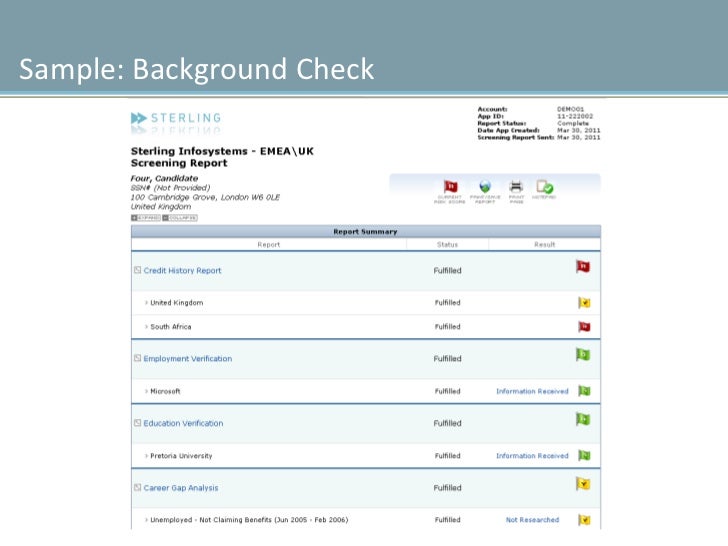Open the Employment Verification link

coord(188,358)
